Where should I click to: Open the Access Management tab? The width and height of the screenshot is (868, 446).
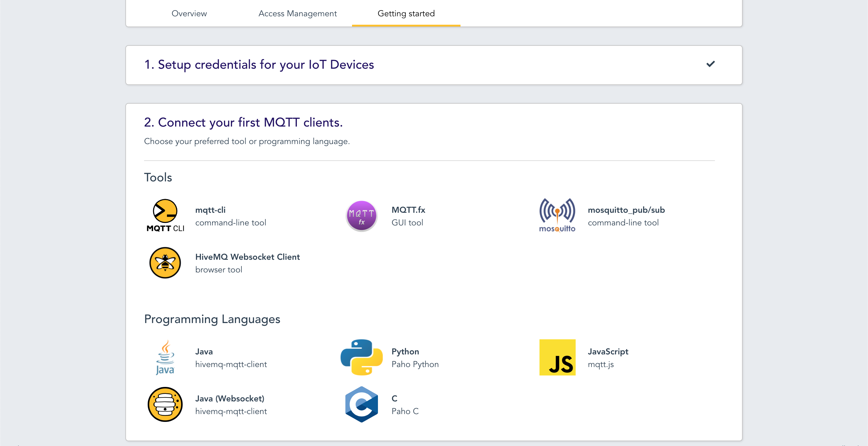297,14
